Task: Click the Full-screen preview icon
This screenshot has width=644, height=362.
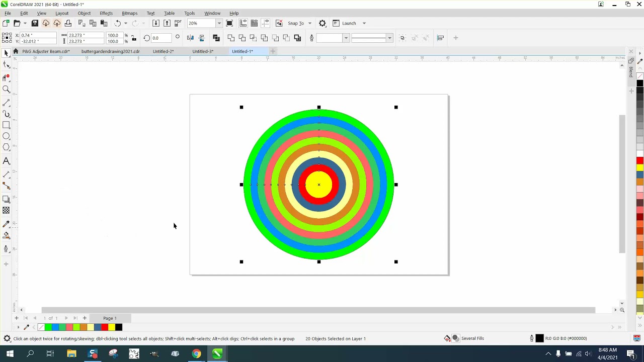Action: [x=229, y=23]
